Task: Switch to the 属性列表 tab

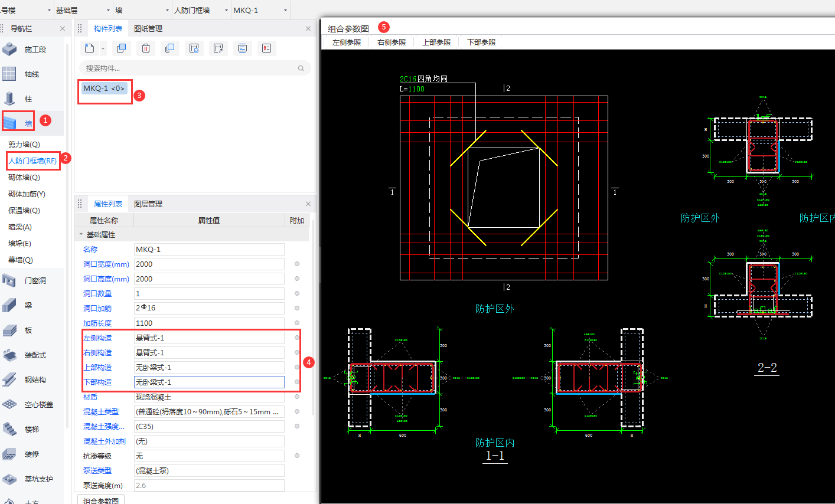Action: click(108, 204)
